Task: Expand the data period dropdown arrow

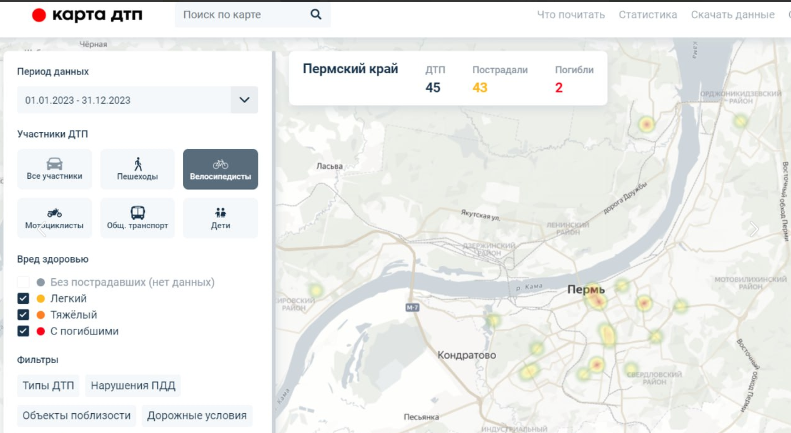Action: 244,100
